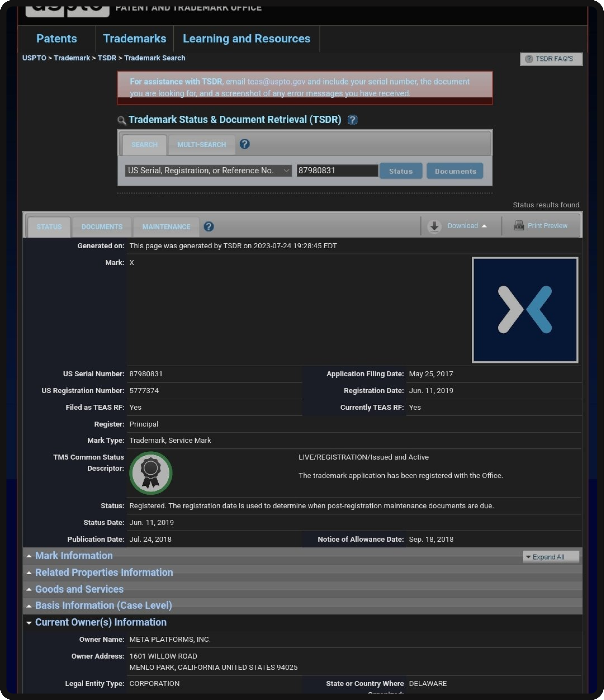Click Notice of Allowance date Sep. 18, 2018
The width and height of the screenshot is (604, 700).
coord(431,540)
